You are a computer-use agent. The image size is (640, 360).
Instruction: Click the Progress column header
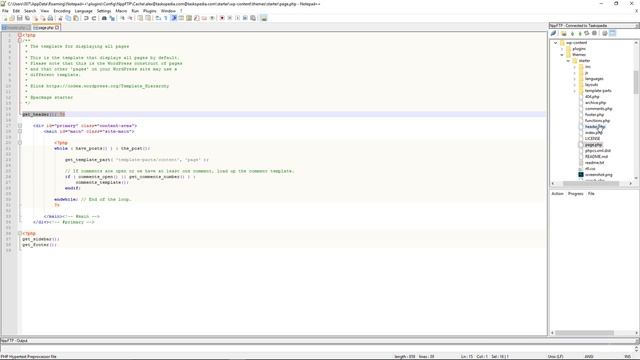576,193
